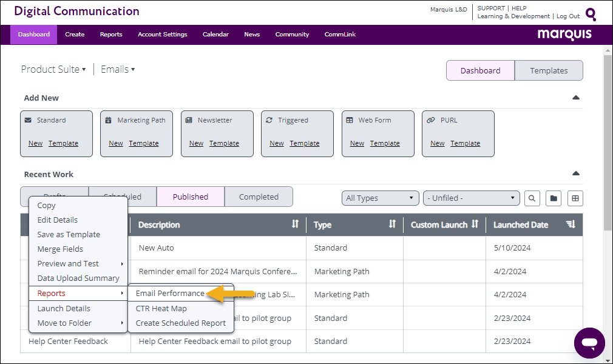Screen dimensions: 613x364
Task: Open the chat bubble widget
Action: pyautogui.click(x=589, y=343)
